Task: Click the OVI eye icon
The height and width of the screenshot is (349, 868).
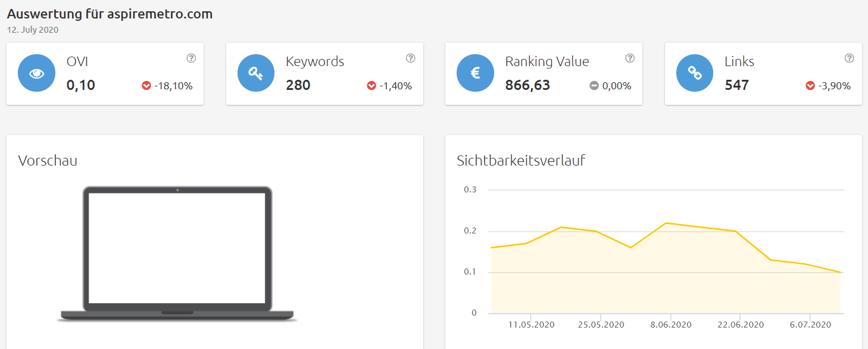Action: [36, 73]
